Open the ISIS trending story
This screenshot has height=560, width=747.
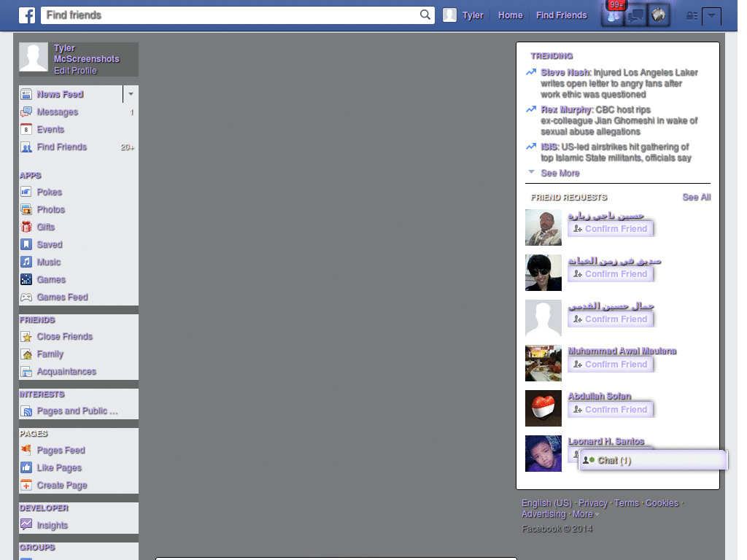click(x=616, y=152)
